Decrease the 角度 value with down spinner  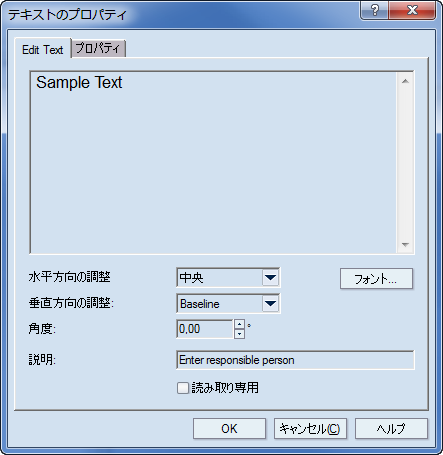tap(239, 334)
